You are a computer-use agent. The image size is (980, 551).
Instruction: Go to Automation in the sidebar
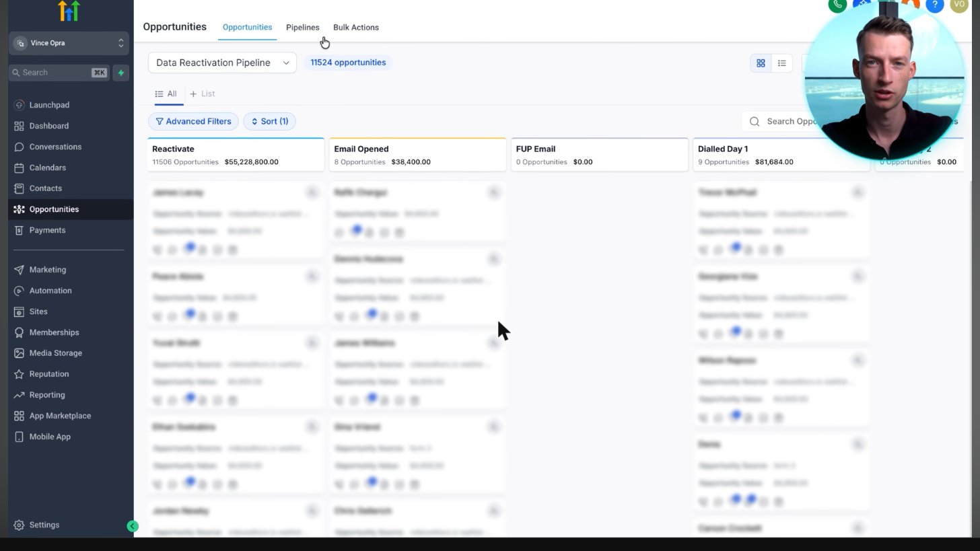tap(50, 291)
